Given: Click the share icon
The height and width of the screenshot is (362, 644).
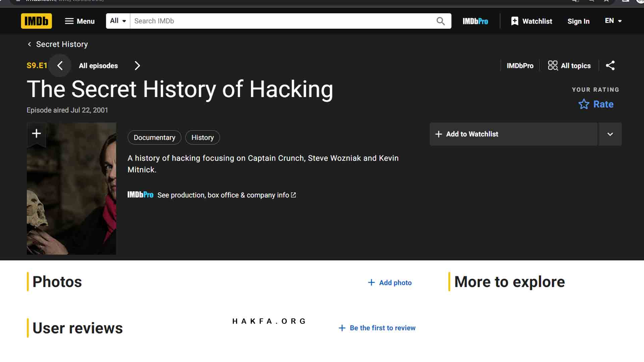Looking at the screenshot, I should 610,65.
